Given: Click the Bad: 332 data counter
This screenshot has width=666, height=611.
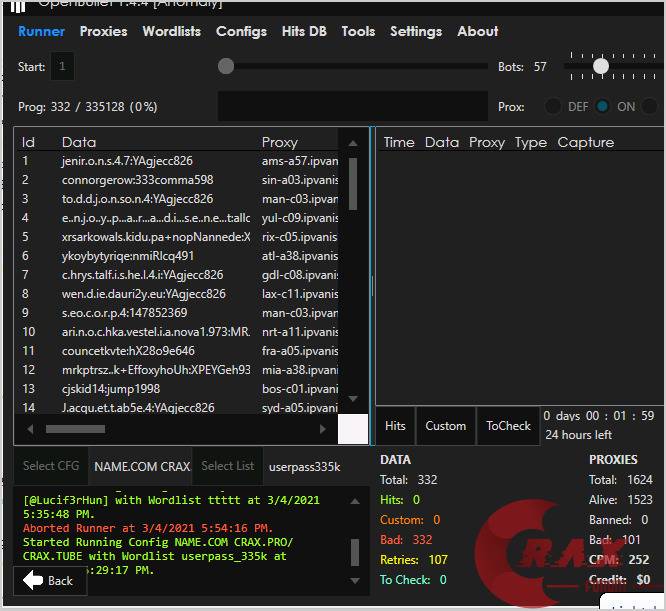Looking at the screenshot, I should click(406, 540).
